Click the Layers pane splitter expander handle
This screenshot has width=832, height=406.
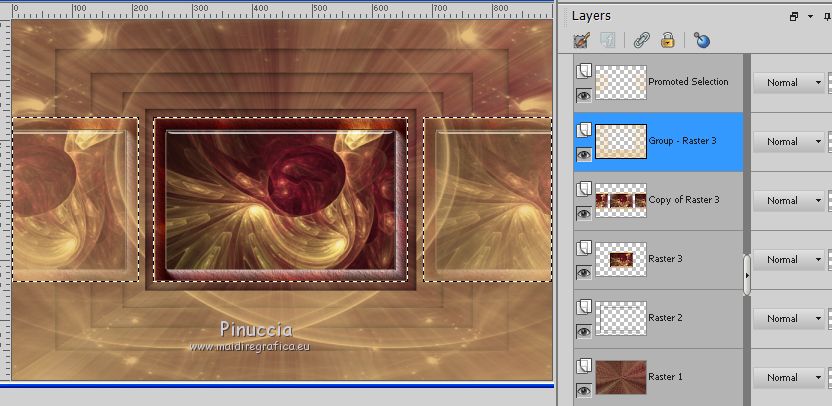[747, 275]
